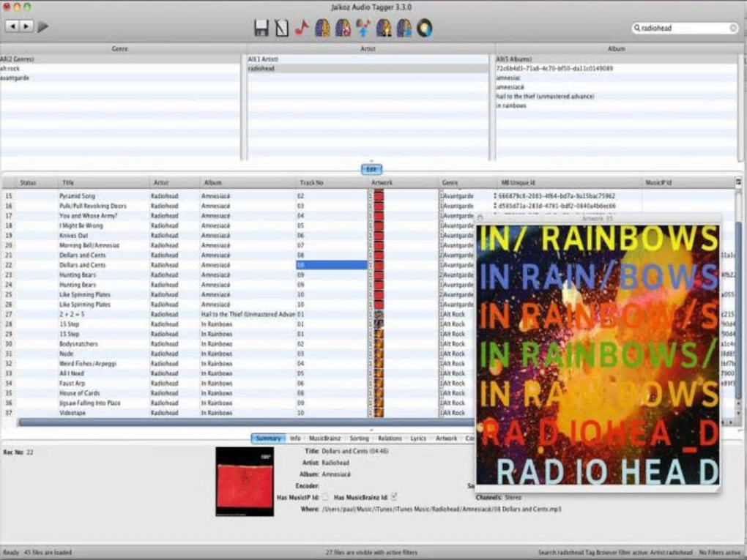Click the artwork thumbnail in the Videotape row

(379, 413)
